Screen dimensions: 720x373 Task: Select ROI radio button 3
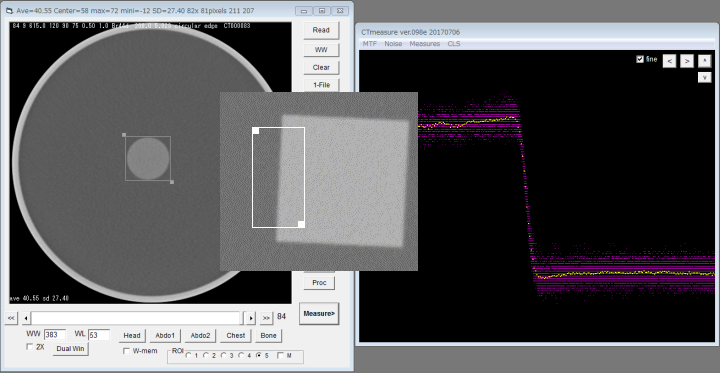(224, 355)
